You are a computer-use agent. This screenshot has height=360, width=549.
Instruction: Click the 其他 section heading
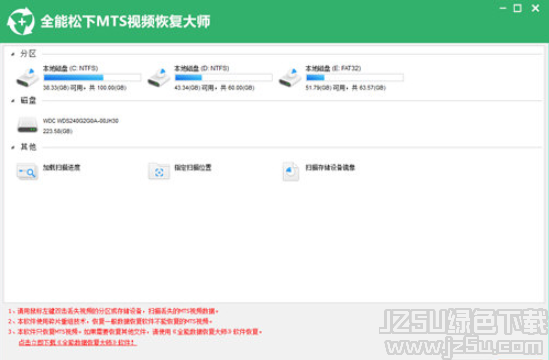point(28,147)
